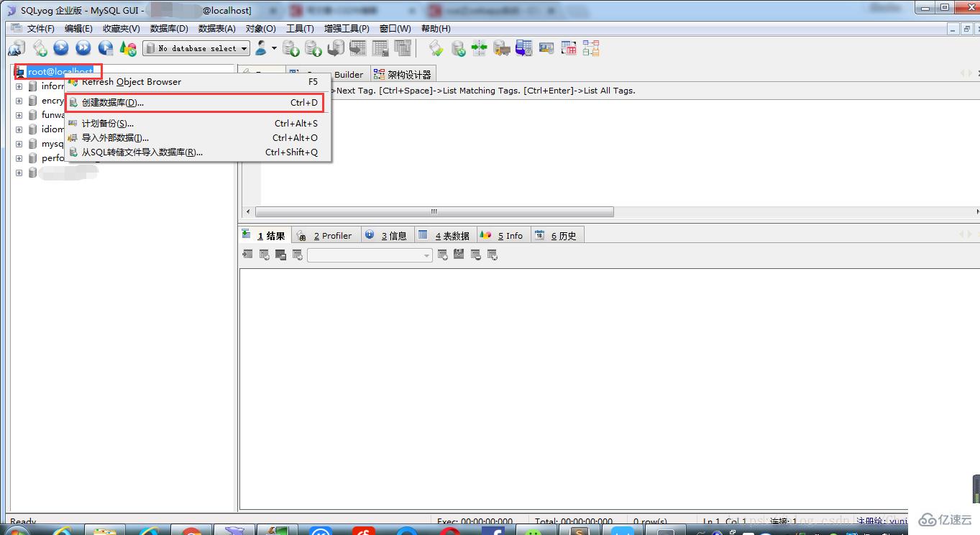Choose 导入外部数据(I)... in context menu
This screenshot has width=980, height=535.
pyautogui.click(x=198, y=138)
